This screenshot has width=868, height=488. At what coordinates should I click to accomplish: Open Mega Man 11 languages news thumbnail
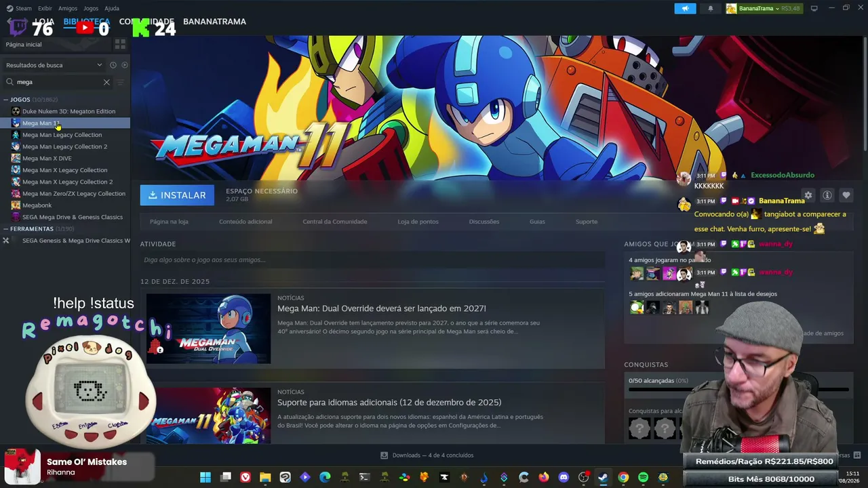(x=208, y=415)
